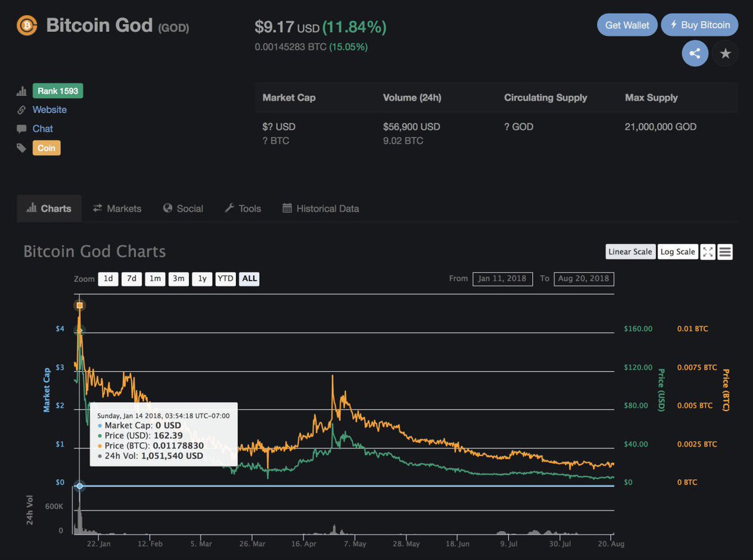Viewport: 753px width, 560px height.
Task: Click the link icon beside Website
Action: [22, 110]
